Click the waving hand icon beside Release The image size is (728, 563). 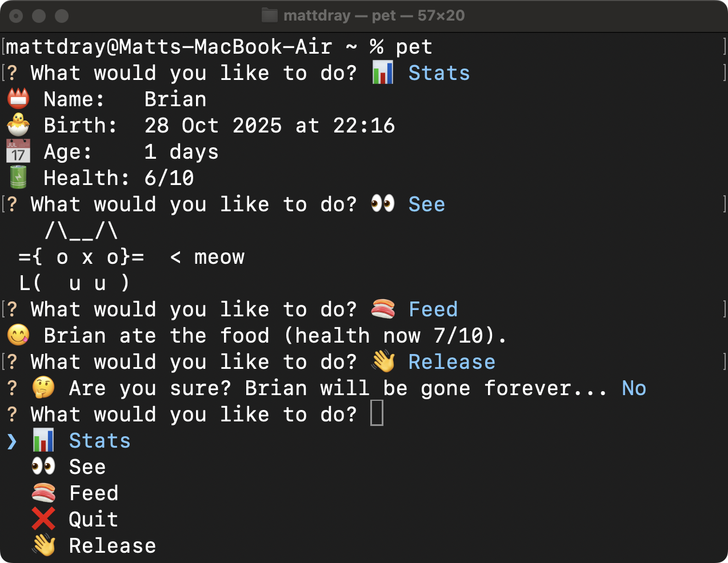click(x=44, y=545)
